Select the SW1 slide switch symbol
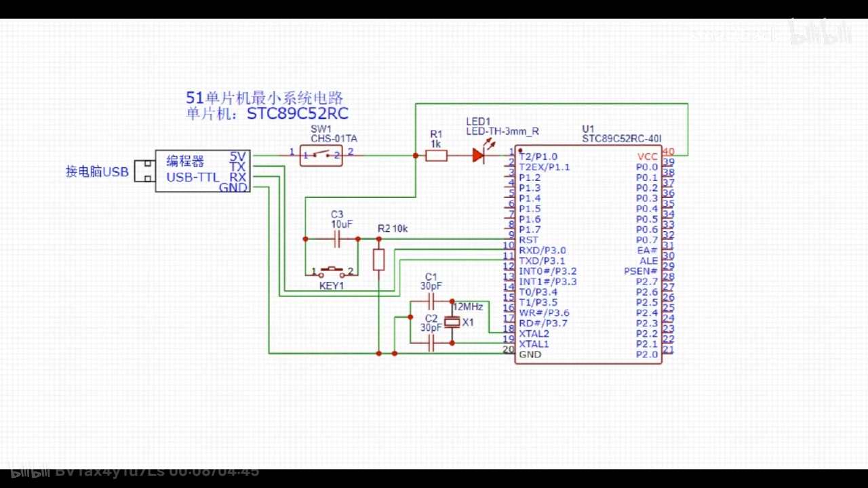Viewport: 868px width, 488px height. (x=321, y=155)
